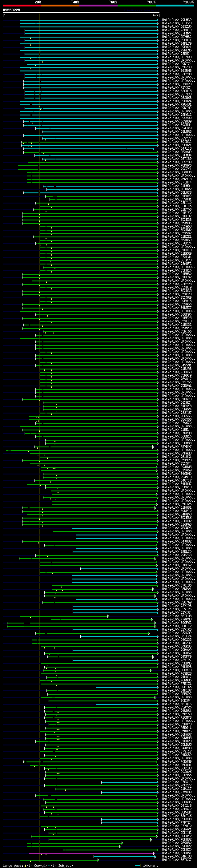Select the UniRef100_Q2HYP8 label
The image size is (197, 868).
coord(177,284)
